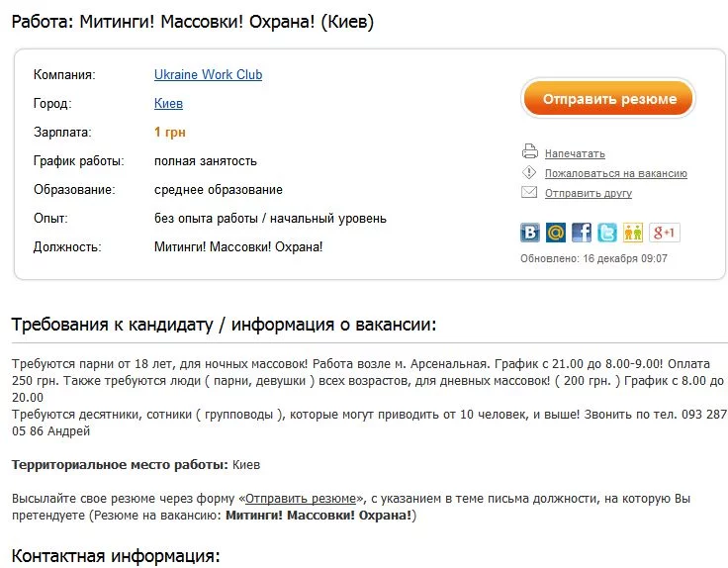
Task: Click the Отправить другу link
Action: pos(588,194)
